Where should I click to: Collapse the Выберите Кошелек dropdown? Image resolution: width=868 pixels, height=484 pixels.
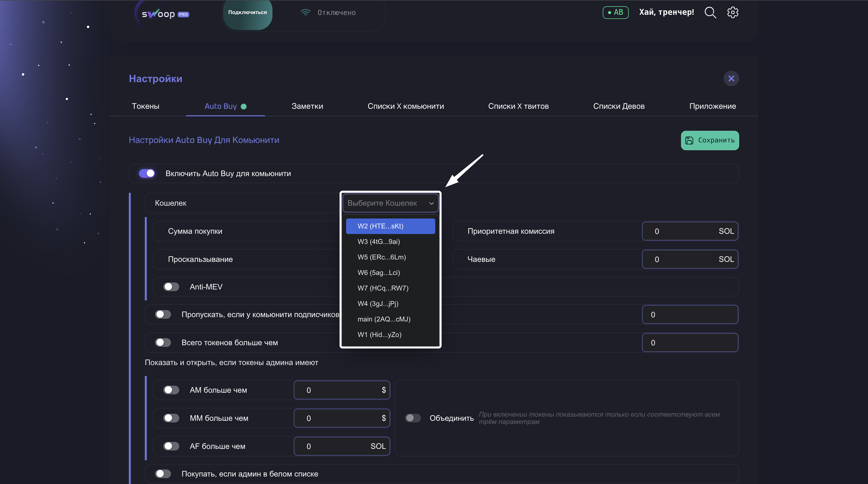pyautogui.click(x=390, y=203)
